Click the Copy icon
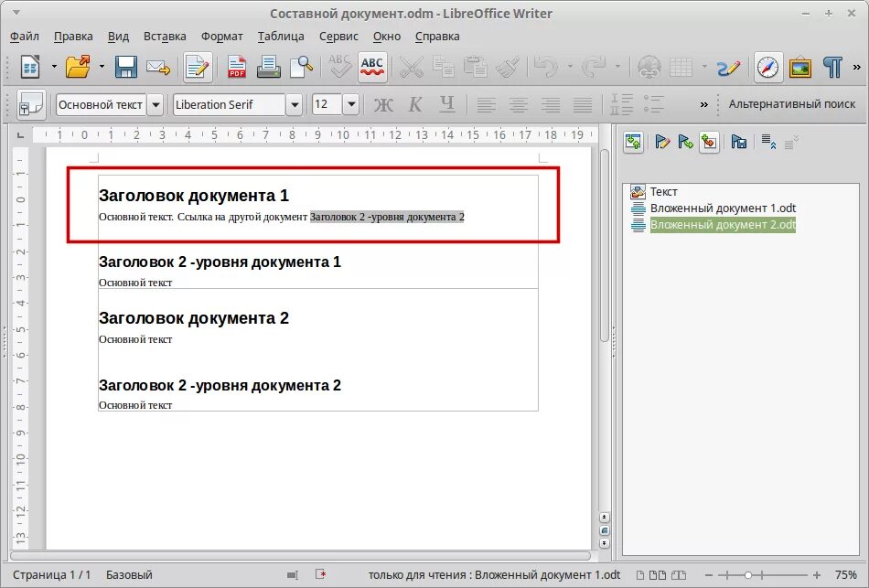 point(443,67)
